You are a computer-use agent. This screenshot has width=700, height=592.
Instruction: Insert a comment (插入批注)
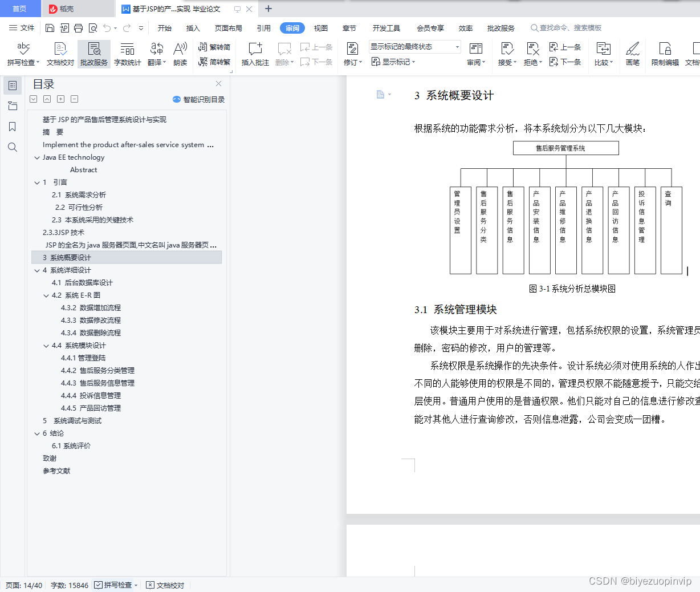coord(255,54)
